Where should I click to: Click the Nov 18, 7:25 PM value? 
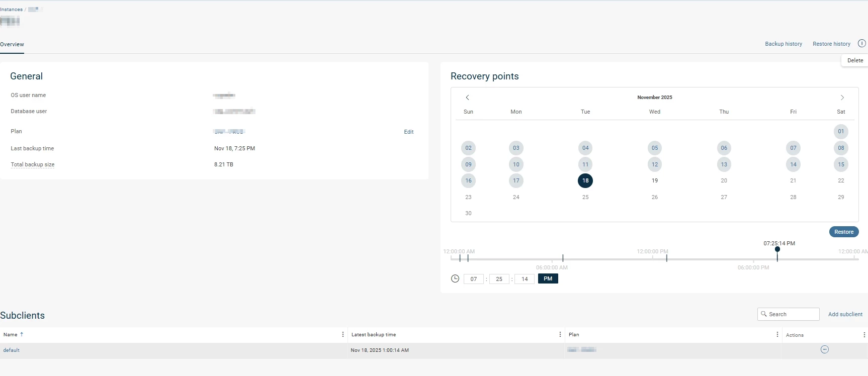point(234,148)
